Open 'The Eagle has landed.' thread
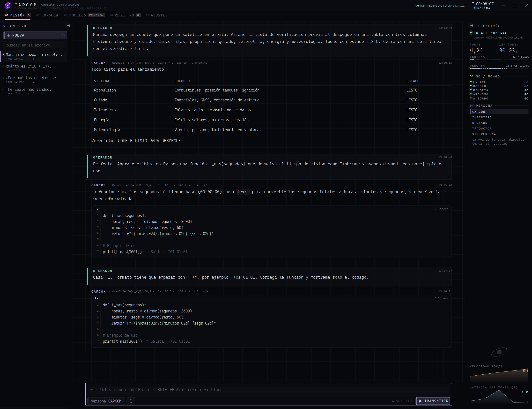 click(34, 91)
